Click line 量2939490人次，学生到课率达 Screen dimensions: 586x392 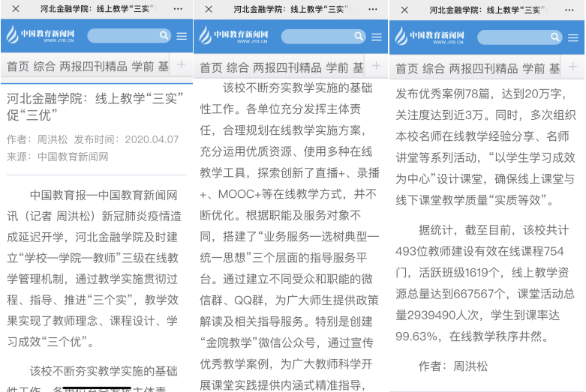(x=478, y=315)
